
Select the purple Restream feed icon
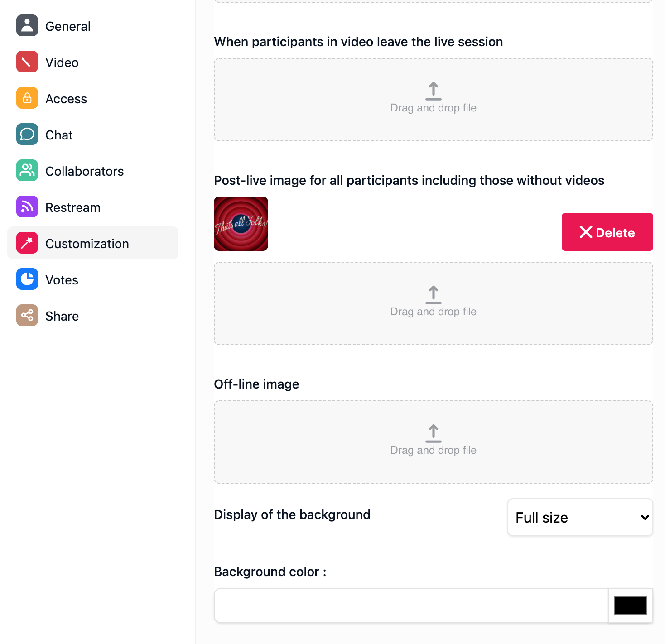27,207
